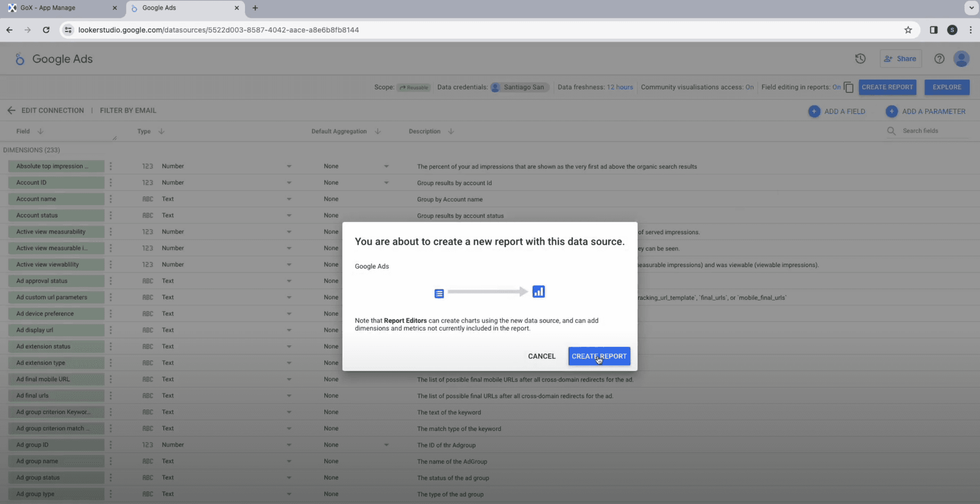Open Chrome side panel icon
The height and width of the screenshot is (504, 980).
click(x=934, y=30)
